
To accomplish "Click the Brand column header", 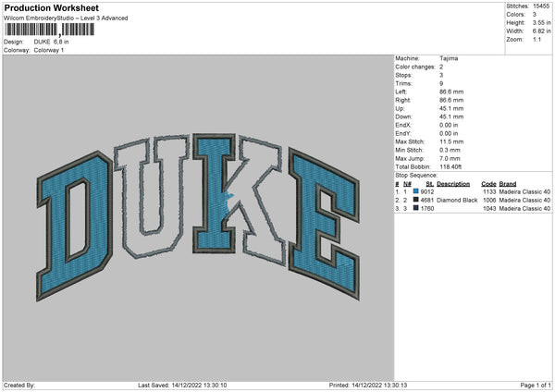I will [508, 184].
